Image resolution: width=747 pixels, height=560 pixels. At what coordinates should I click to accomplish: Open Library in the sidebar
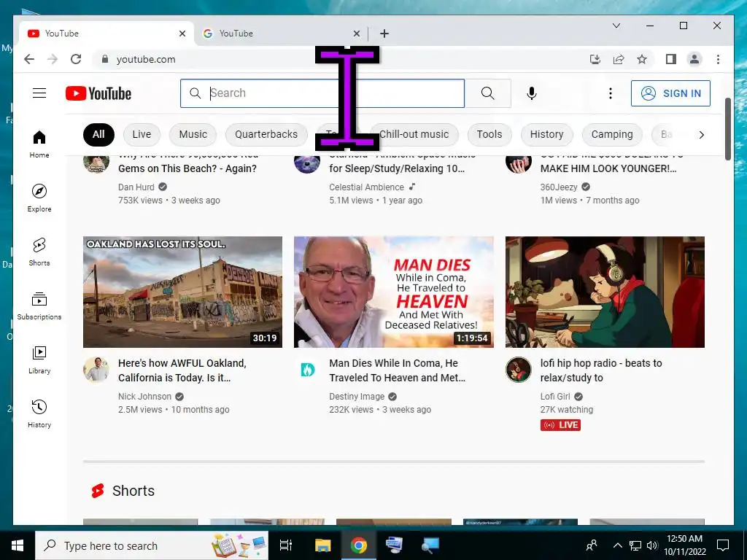click(x=39, y=359)
